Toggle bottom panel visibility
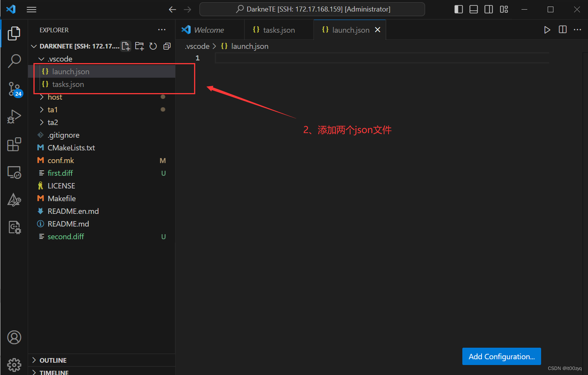The width and height of the screenshot is (588, 375). pyautogui.click(x=474, y=10)
